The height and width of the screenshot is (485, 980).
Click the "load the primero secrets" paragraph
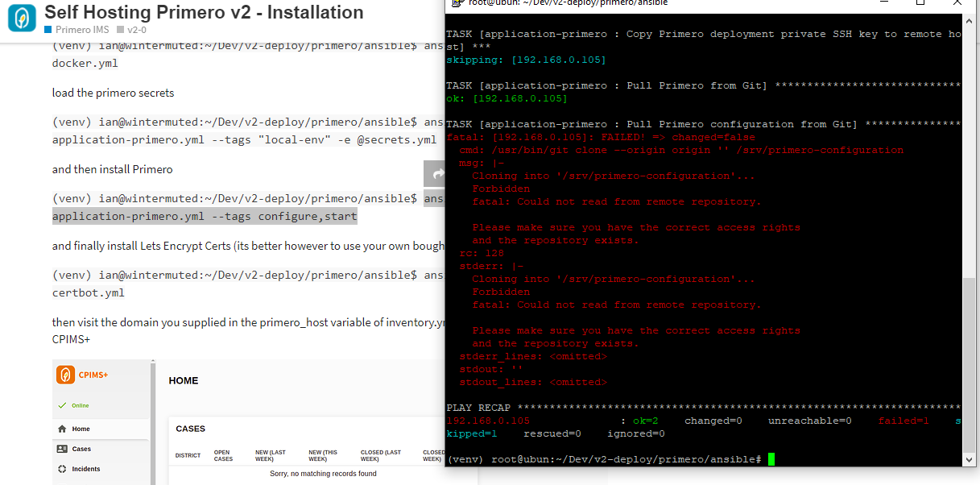114,93
